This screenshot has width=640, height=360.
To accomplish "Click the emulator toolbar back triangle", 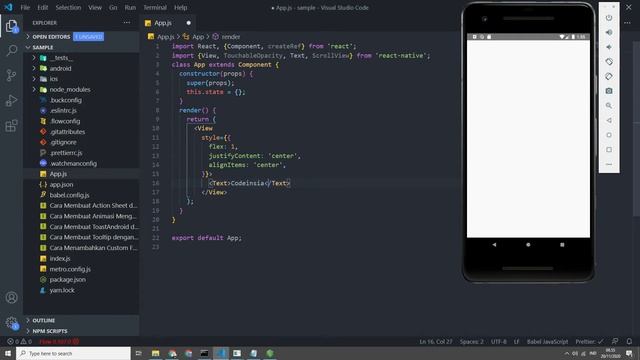I will click(x=609, y=120).
